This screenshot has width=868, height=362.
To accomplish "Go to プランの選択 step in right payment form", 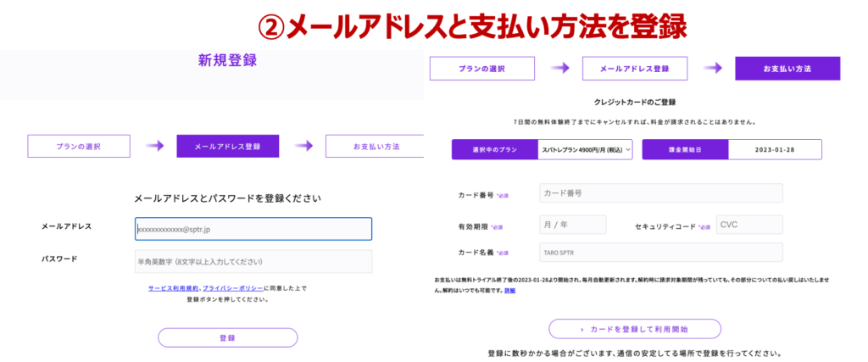I will [481, 69].
